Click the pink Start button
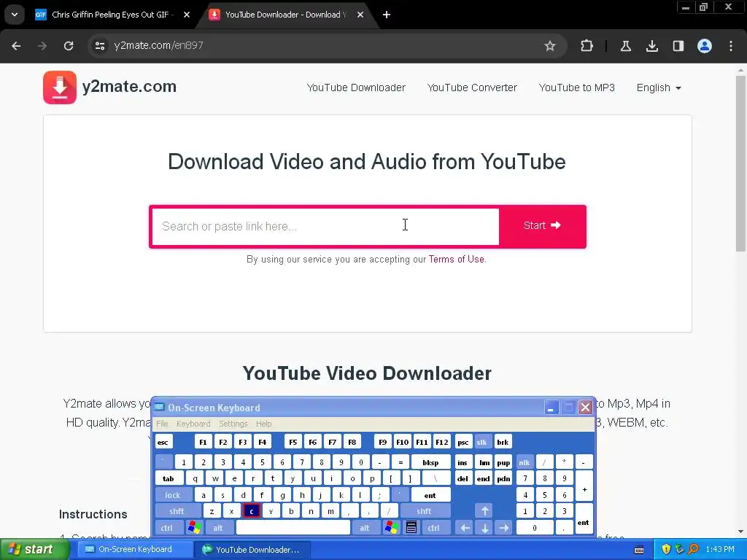 click(x=542, y=226)
